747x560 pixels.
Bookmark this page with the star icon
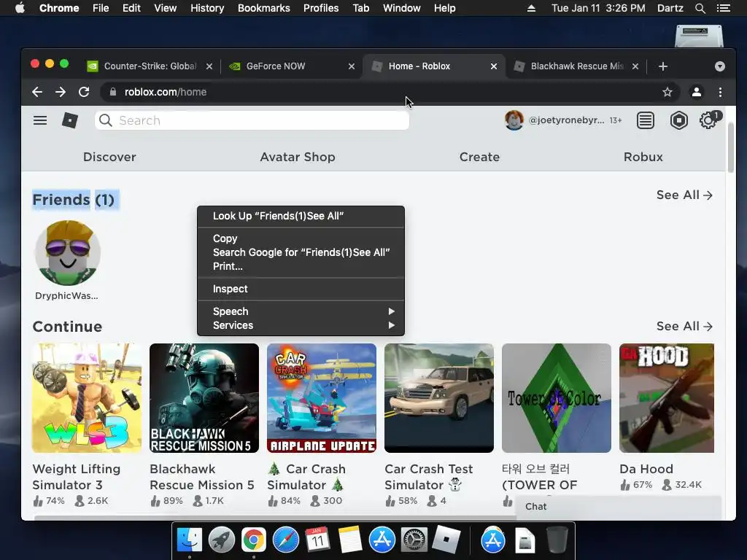click(x=667, y=92)
